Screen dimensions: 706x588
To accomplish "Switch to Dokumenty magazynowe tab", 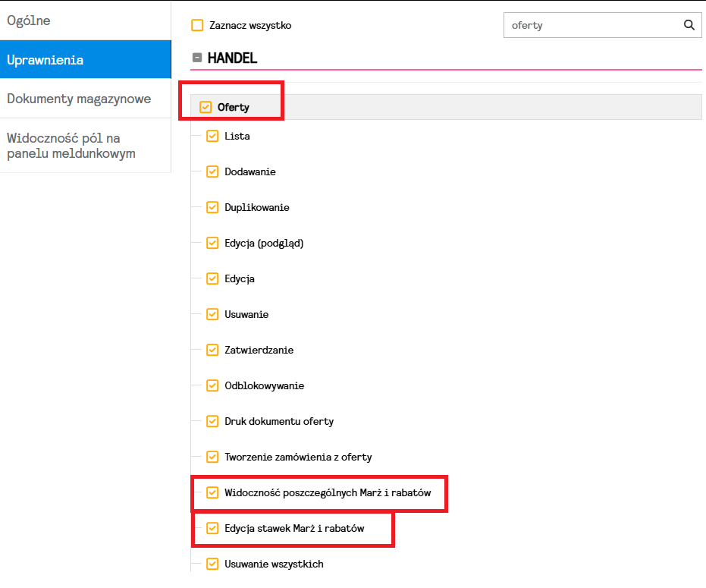I will [x=85, y=99].
